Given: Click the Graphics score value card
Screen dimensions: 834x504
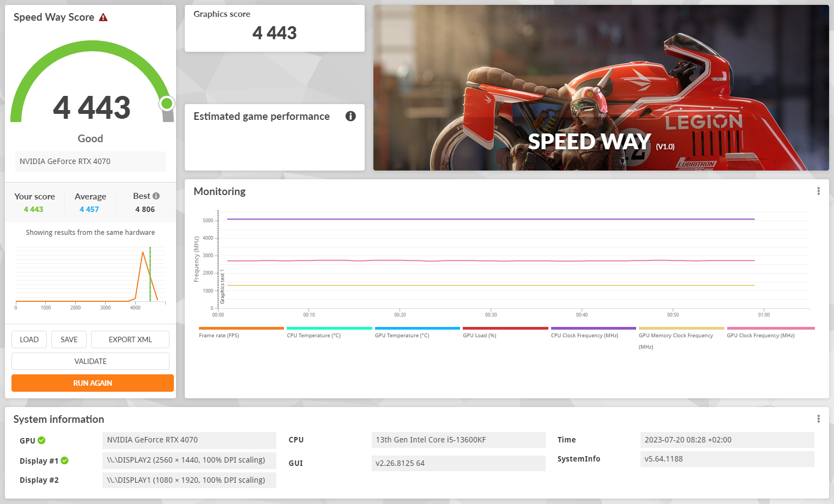Looking at the screenshot, I should point(275,28).
